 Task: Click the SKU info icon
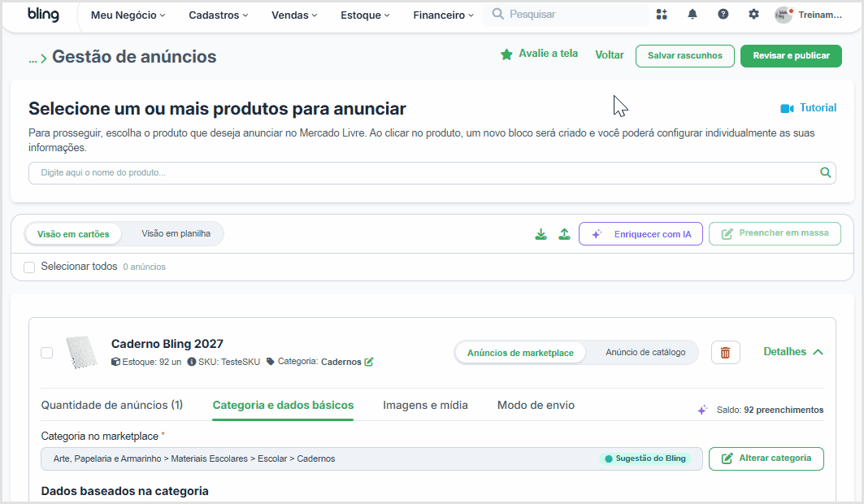[192, 362]
